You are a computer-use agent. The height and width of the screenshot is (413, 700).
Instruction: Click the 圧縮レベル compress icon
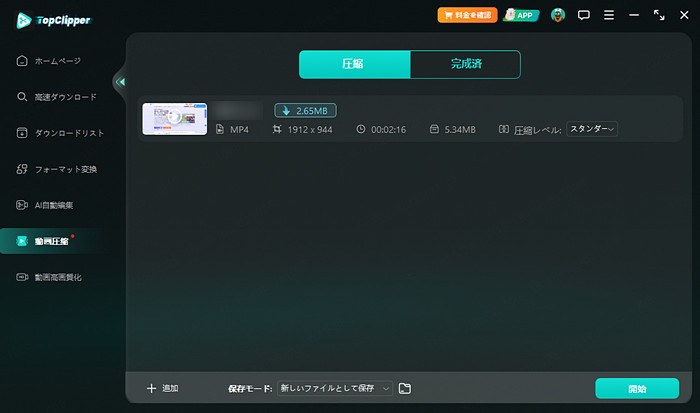(504, 129)
